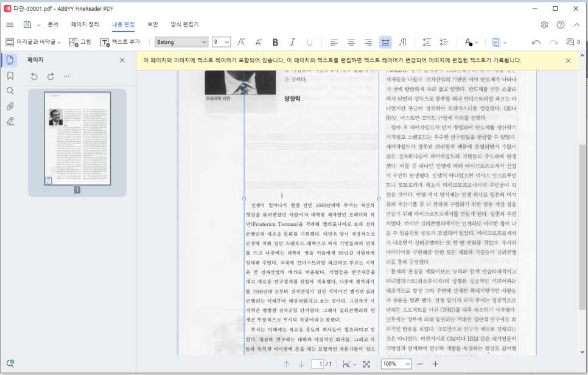
Task: Undo the last edit in toolbar
Action: pyautogui.click(x=536, y=43)
